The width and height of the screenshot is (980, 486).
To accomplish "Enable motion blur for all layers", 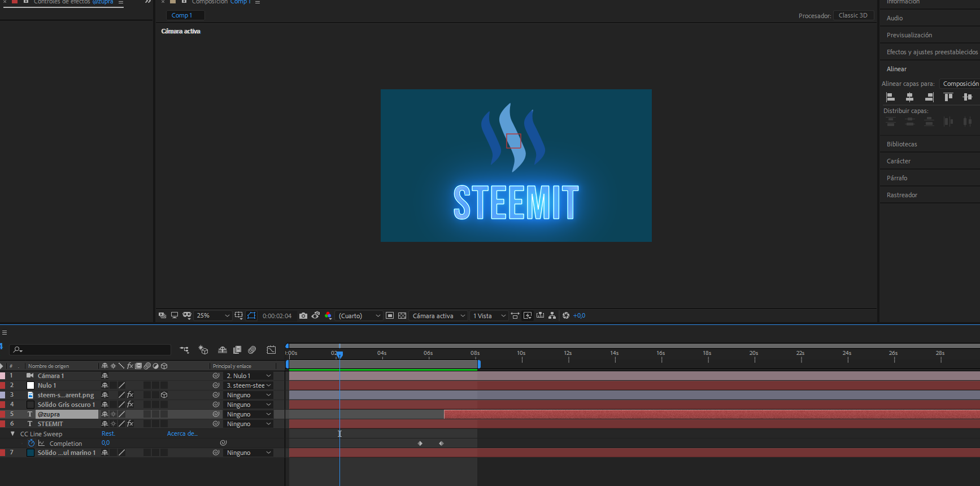I will coord(252,350).
